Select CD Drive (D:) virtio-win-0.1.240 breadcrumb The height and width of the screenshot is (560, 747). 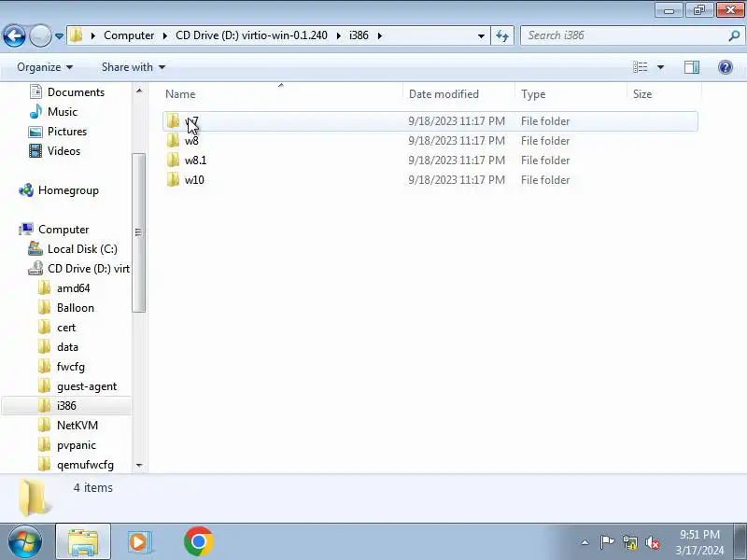pos(251,35)
